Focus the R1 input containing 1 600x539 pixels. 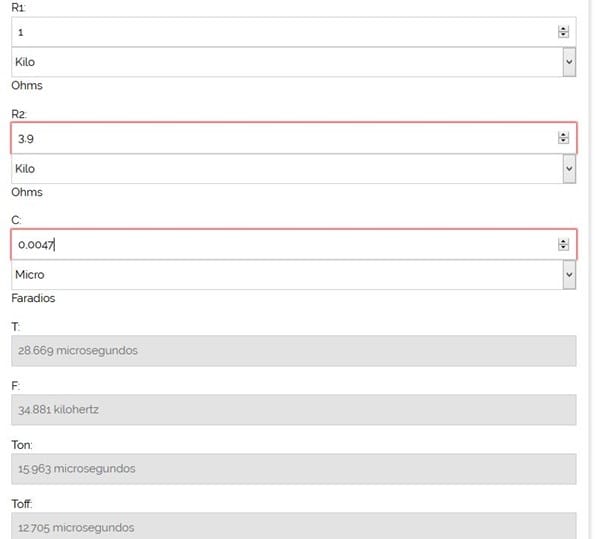point(280,32)
